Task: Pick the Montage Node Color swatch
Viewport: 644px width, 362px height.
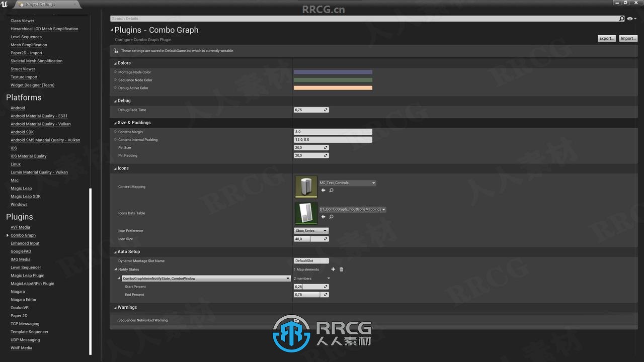Action: click(333, 72)
